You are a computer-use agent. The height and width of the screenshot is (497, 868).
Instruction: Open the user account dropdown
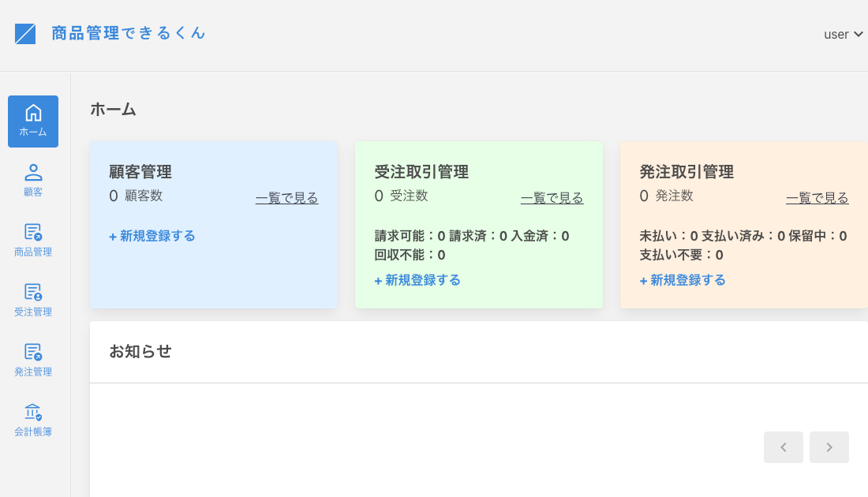pos(843,35)
